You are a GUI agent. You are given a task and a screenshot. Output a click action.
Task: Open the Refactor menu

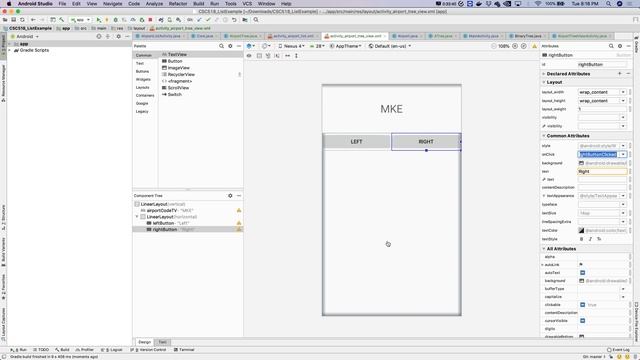tap(178, 3)
